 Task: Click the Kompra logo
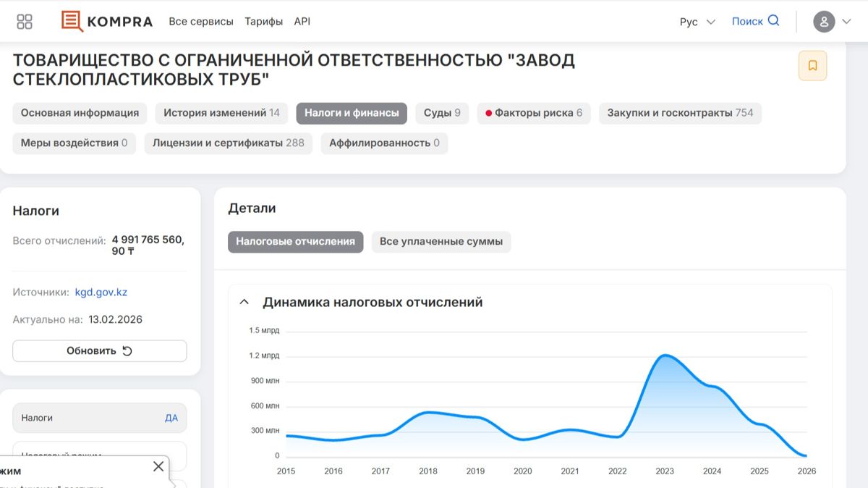point(107,21)
